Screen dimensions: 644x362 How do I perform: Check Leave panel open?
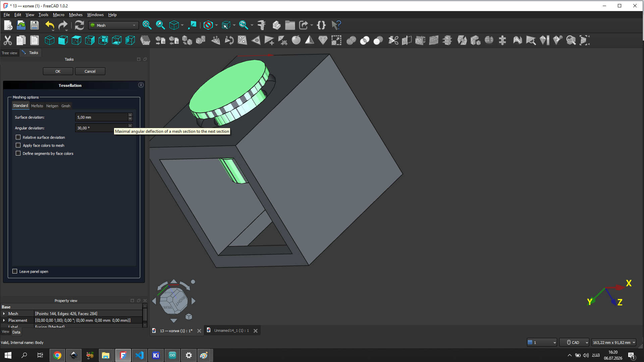click(x=15, y=271)
